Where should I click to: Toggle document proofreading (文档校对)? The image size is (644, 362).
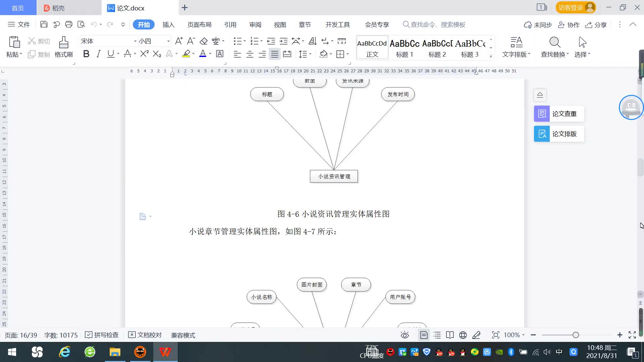[x=145, y=335]
